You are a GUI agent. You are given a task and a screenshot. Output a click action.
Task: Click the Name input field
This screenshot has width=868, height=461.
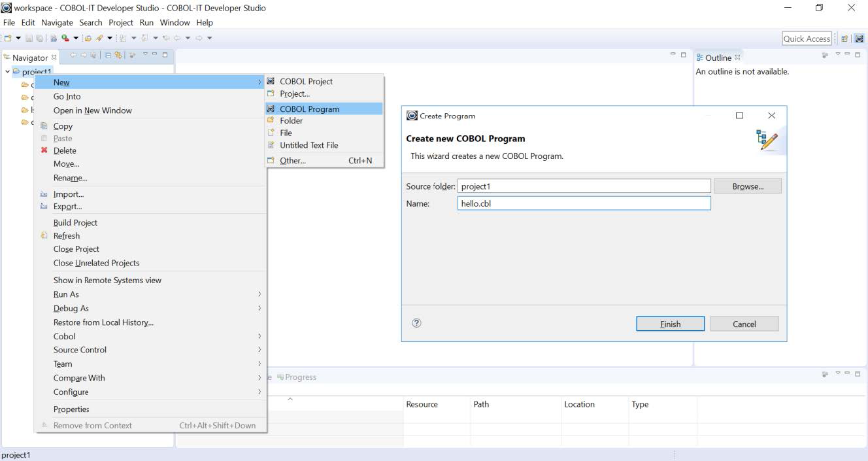click(x=584, y=203)
